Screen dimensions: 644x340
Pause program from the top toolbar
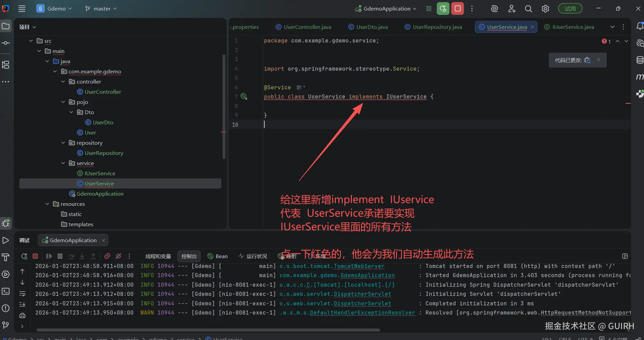429,8
